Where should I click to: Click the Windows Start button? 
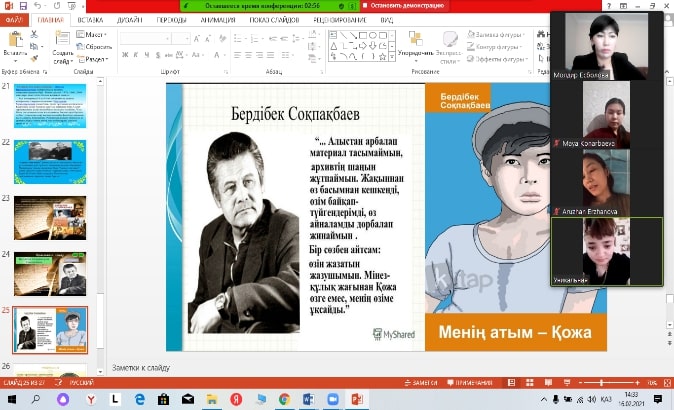coord(12,398)
